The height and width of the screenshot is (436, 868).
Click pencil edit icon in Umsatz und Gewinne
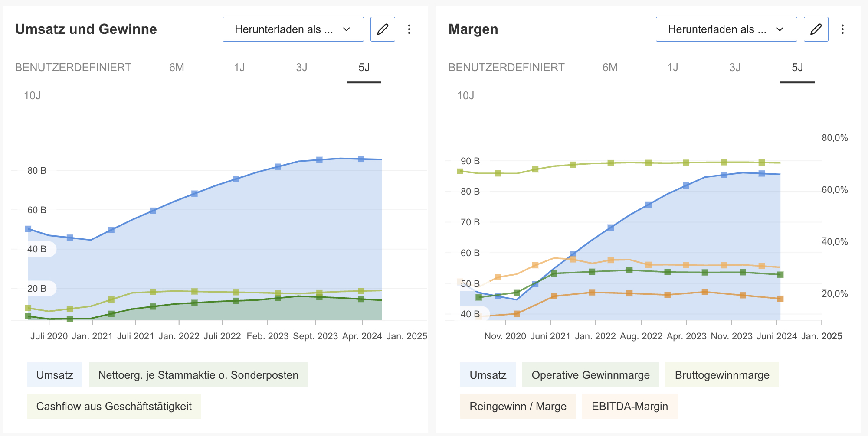pyautogui.click(x=383, y=29)
